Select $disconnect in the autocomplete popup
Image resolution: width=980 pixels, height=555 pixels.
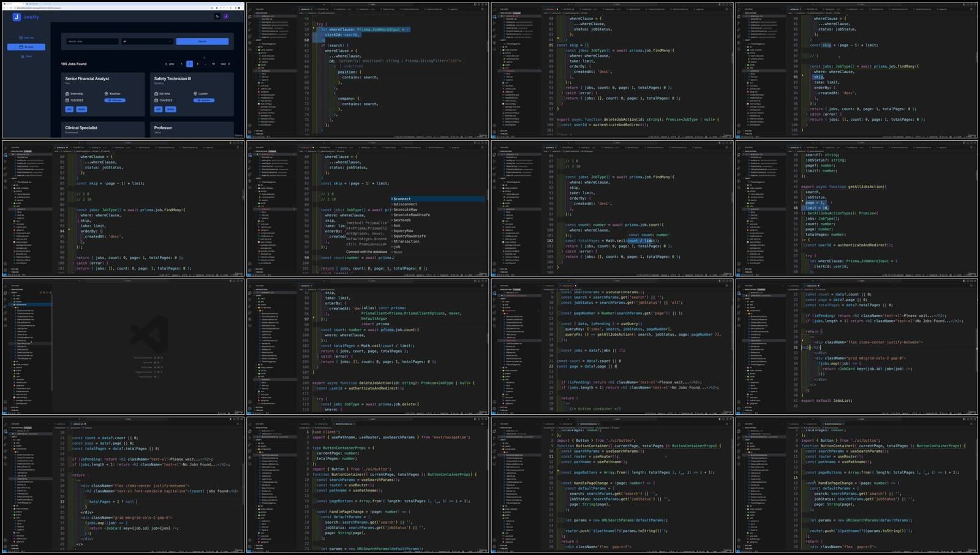coord(438,204)
